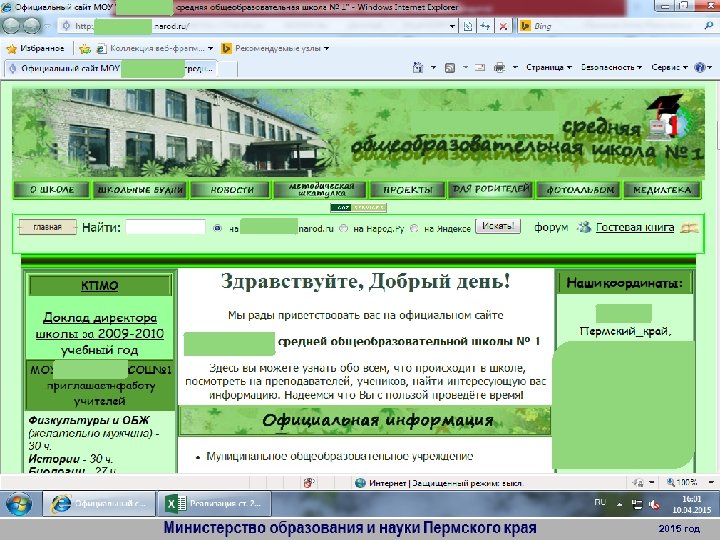Open the 'Новости' site menu item
The image size is (720, 540).
click(x=231, y=190)
